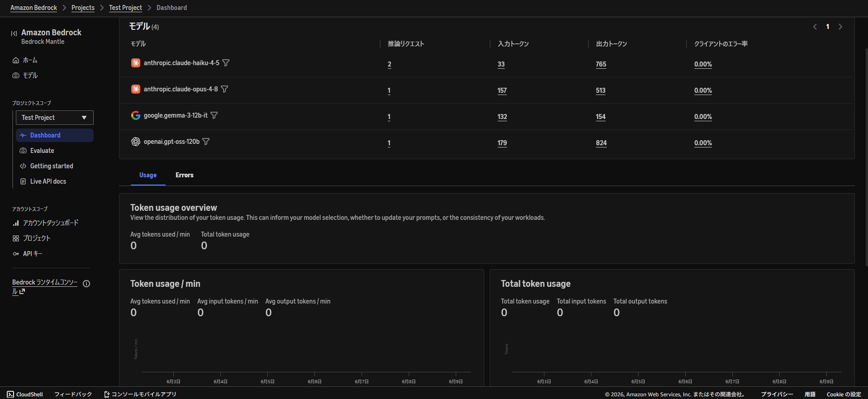
Task: Open コンソールモバイルアプリ link in footer
Action: pos(140,394)
